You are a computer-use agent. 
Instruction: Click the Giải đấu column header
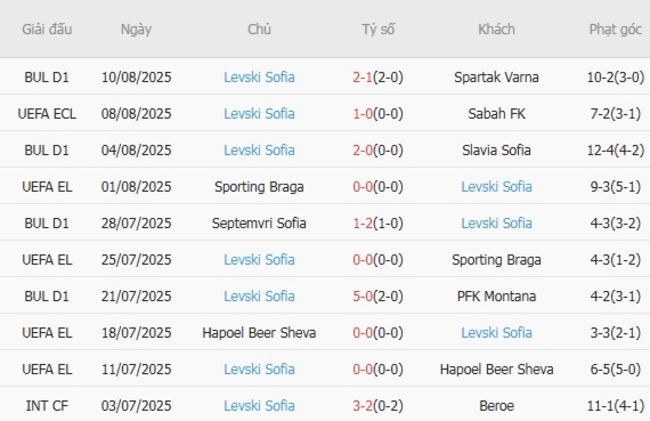coord(47,29)
